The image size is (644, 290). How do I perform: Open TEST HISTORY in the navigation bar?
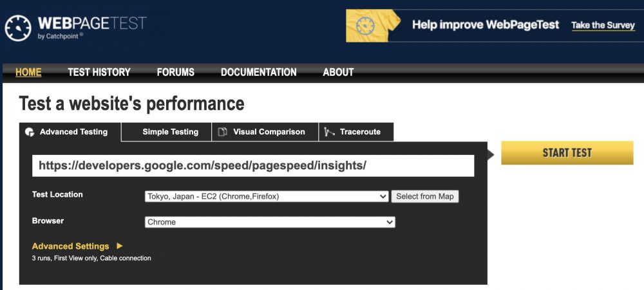point(99,72)
